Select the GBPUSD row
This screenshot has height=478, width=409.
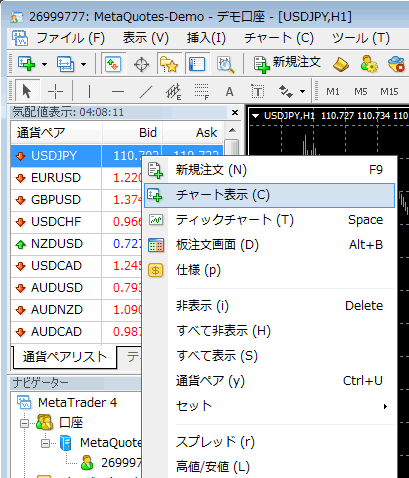pyautogui.click(x=77, y=200)
